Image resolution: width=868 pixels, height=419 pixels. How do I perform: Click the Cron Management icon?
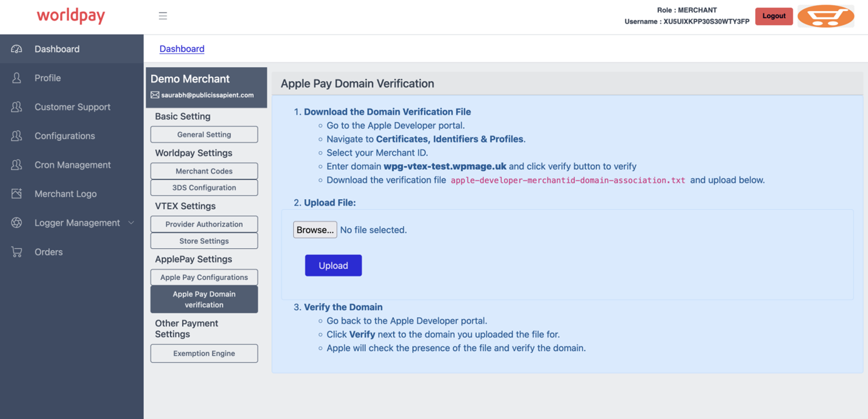(16, 165)
